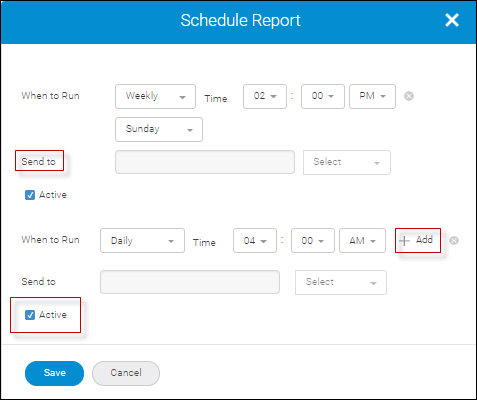Open the Sunday day dropdown

click(159, 129)
